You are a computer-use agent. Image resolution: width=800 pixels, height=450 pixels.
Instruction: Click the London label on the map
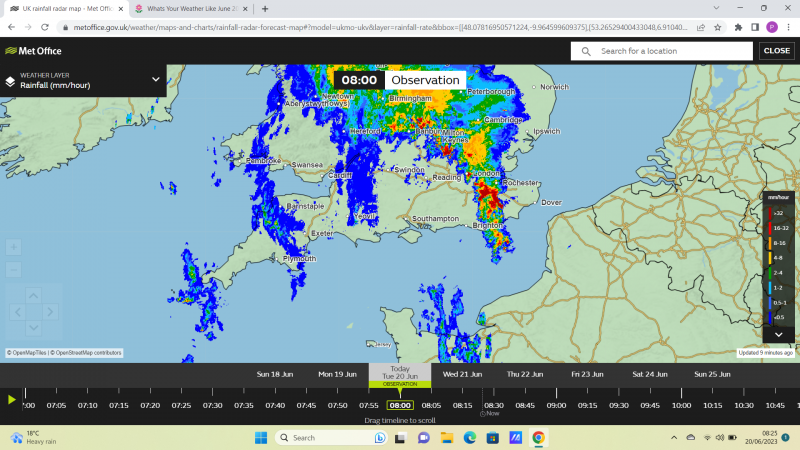click(x=487, y=173)
